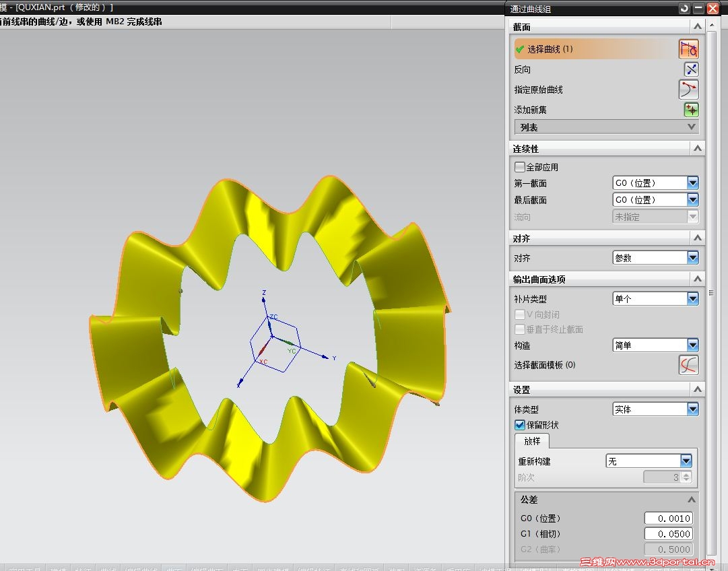Click the 反向 label
728x571 pixels.
click(x=523, y=69)
